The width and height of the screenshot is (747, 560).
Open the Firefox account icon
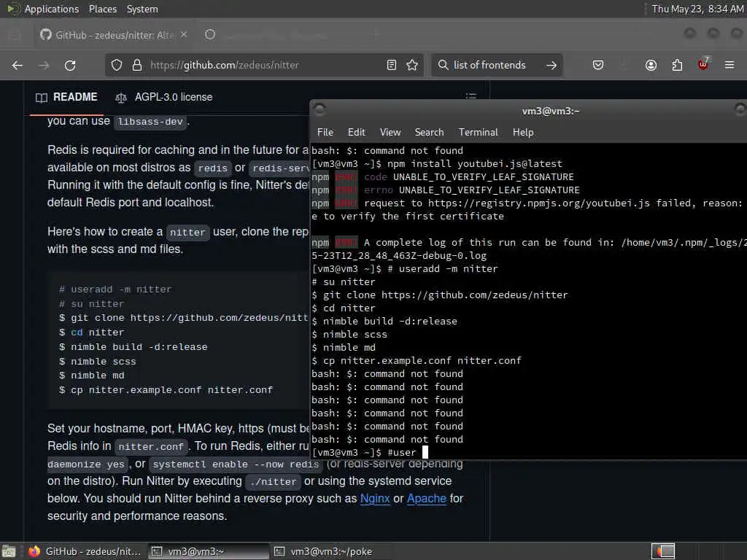(x=651, y=65)
